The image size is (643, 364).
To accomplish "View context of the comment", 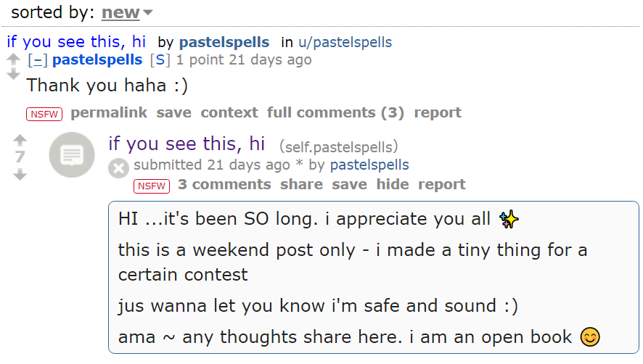I will [x=229, y=112].
